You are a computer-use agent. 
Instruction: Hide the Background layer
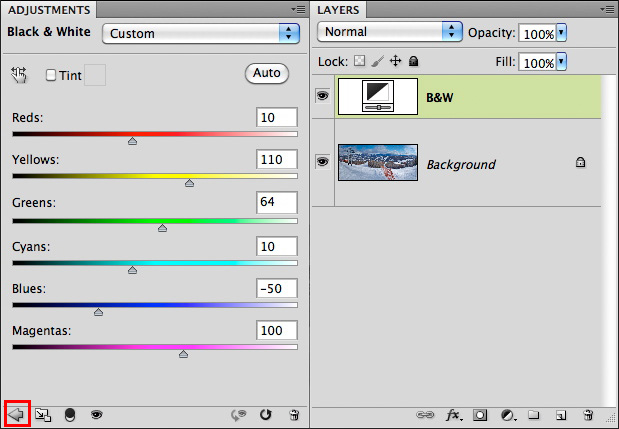pyautogui.click(x=323, y=161)
